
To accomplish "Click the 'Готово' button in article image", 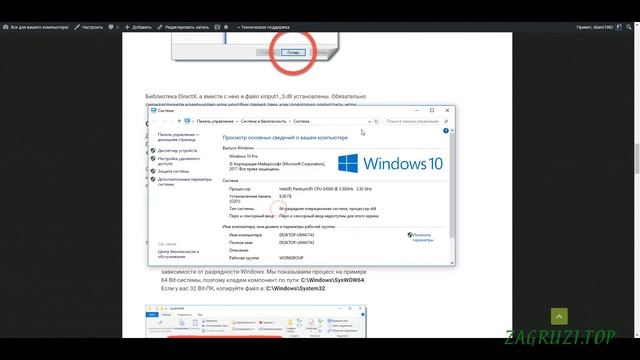I will coord(293,53).
